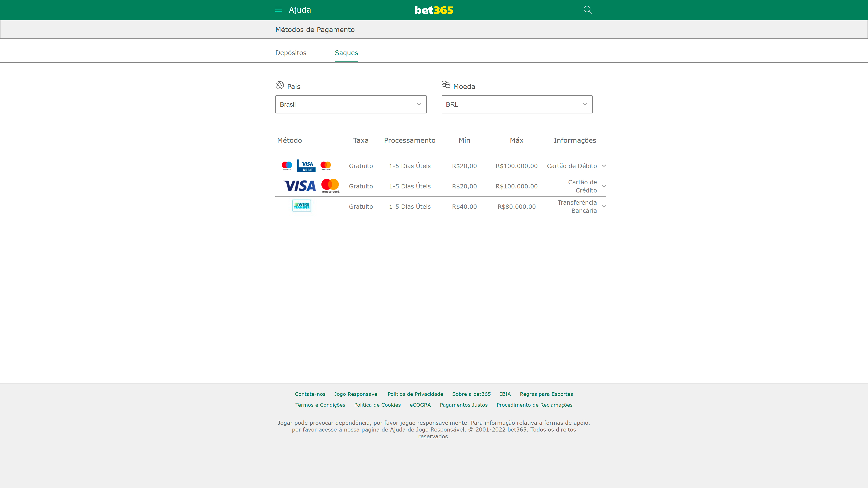Open the Termos e Condições link
Screen dimensions: 868x488
click(x=320, y=405)
